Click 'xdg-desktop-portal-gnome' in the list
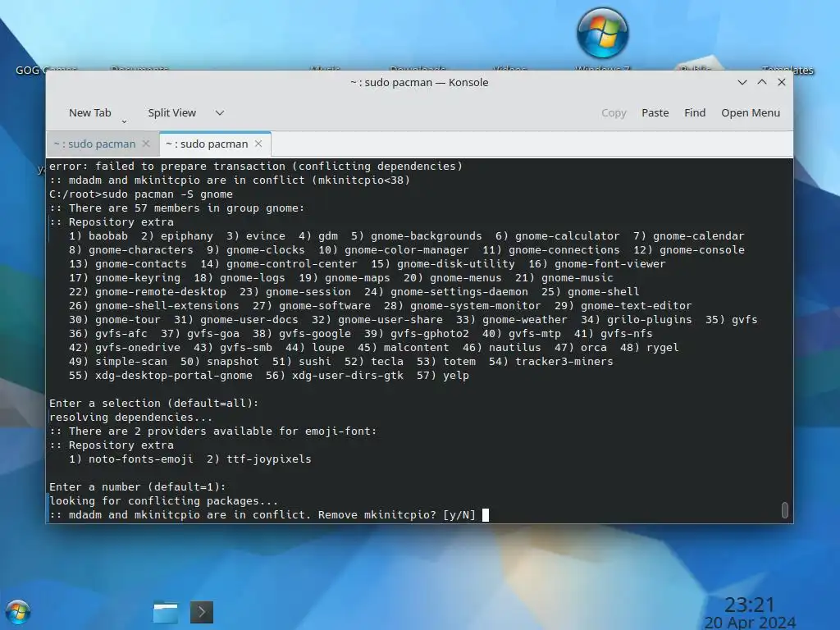The height and width of the screenshot is (630, 840). pyautogui.click(x=174, y=375)
